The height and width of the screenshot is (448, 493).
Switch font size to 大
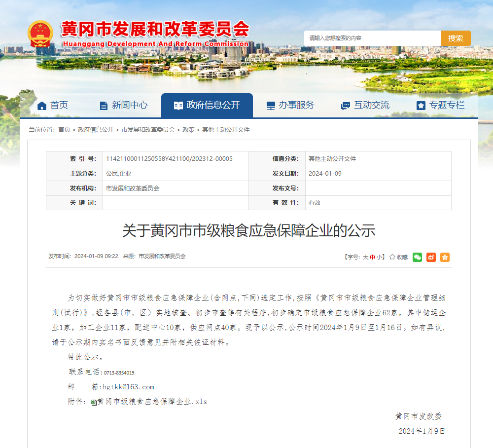(x=365, y=257)
